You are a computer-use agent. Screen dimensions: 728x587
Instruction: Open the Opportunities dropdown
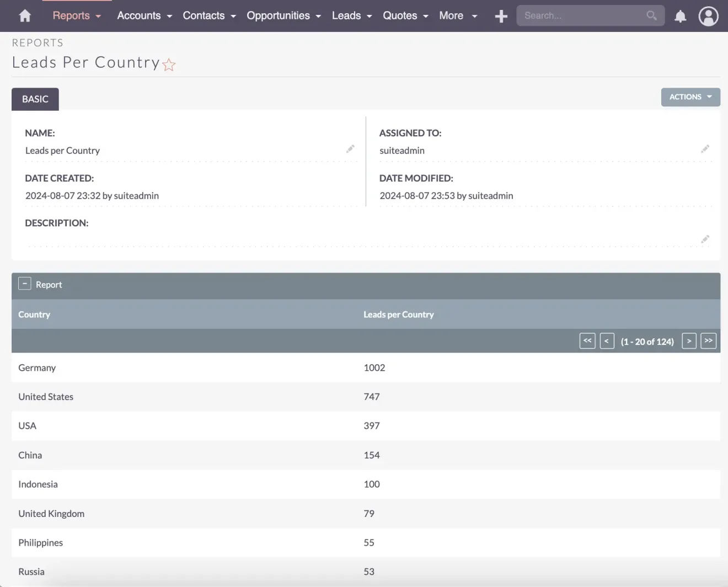[279, 15]
